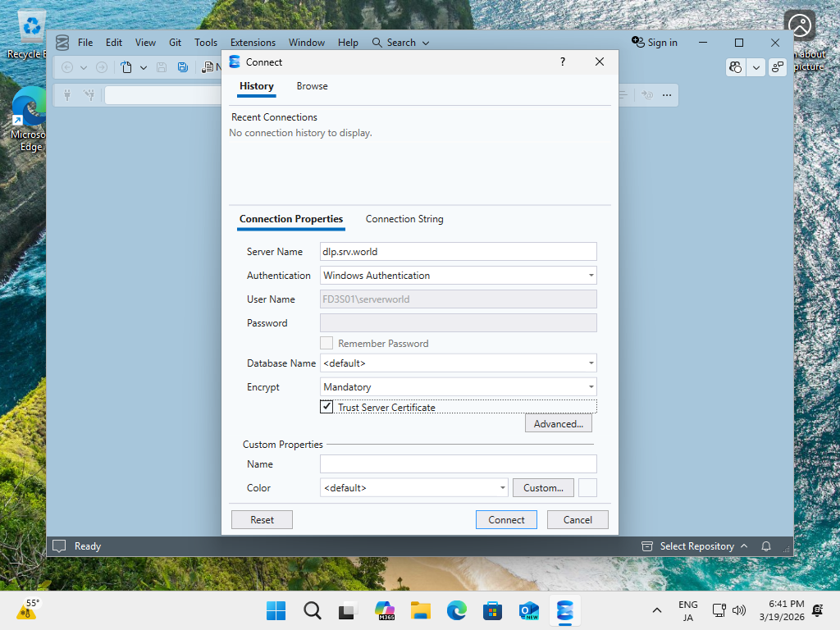This screenshot has height=630, width=840.
Task: Click the save all icon
Action: coord(183,67)
